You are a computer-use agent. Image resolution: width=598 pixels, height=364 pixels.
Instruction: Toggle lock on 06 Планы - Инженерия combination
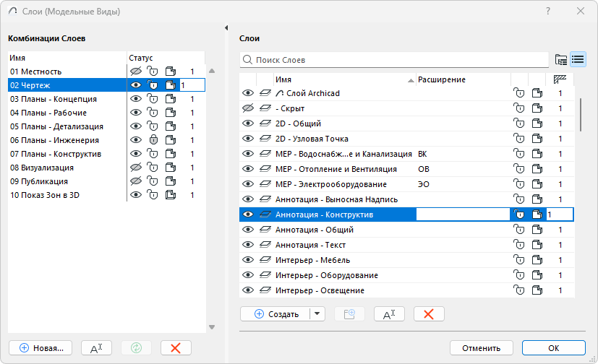coord(153,140)
